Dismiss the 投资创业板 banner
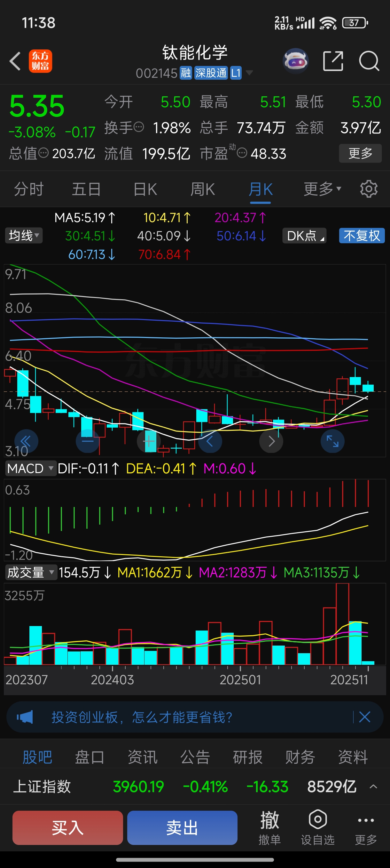Image resolution: width=390 pixels, height=868 pixels. [365, 717]
